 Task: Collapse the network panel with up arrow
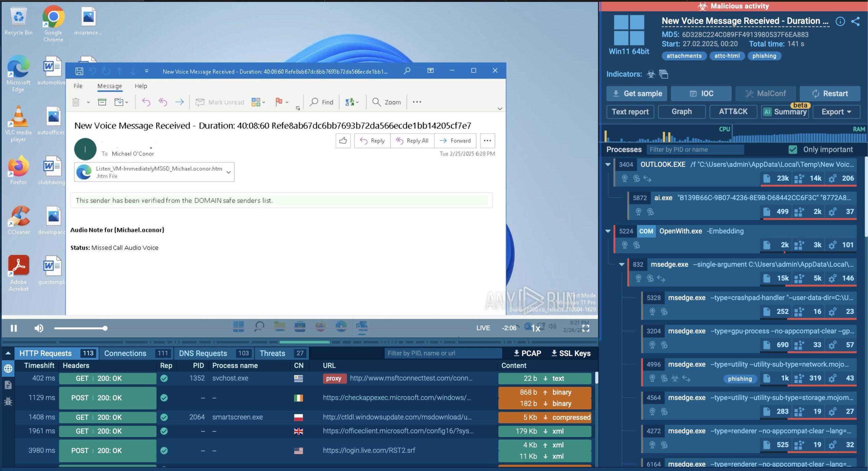coord(8,353)
